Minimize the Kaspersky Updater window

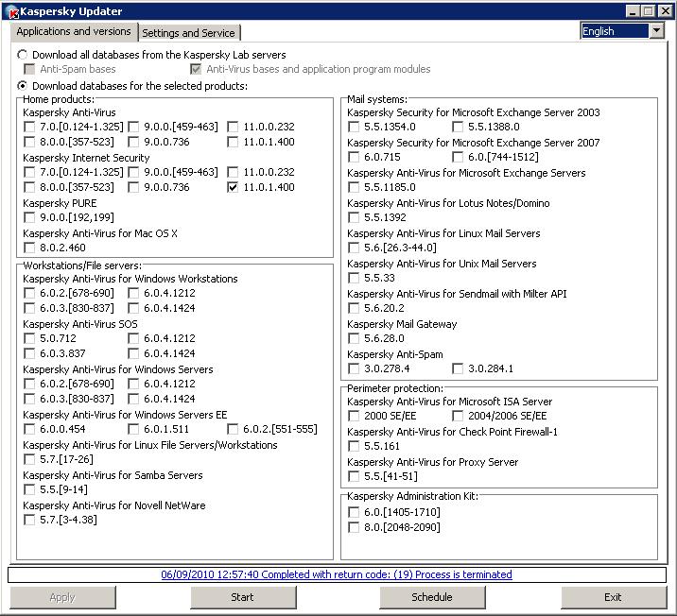(x=633, y=11)
